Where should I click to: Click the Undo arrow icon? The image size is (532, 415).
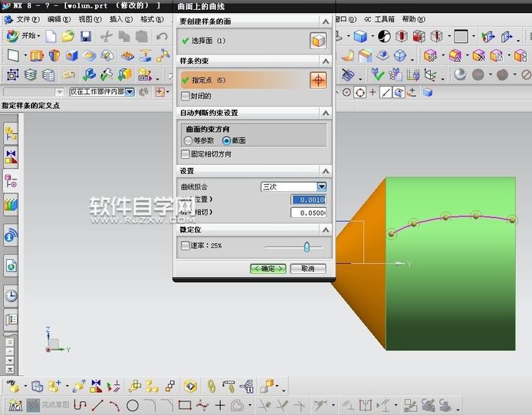(162, 36)
